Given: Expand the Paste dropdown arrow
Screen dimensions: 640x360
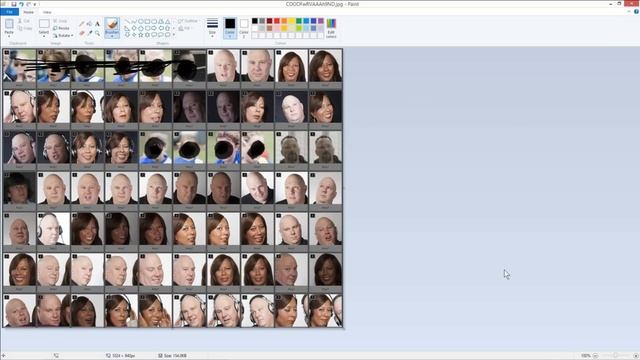Looking at the screenshot, I should [x=9, y=36].
